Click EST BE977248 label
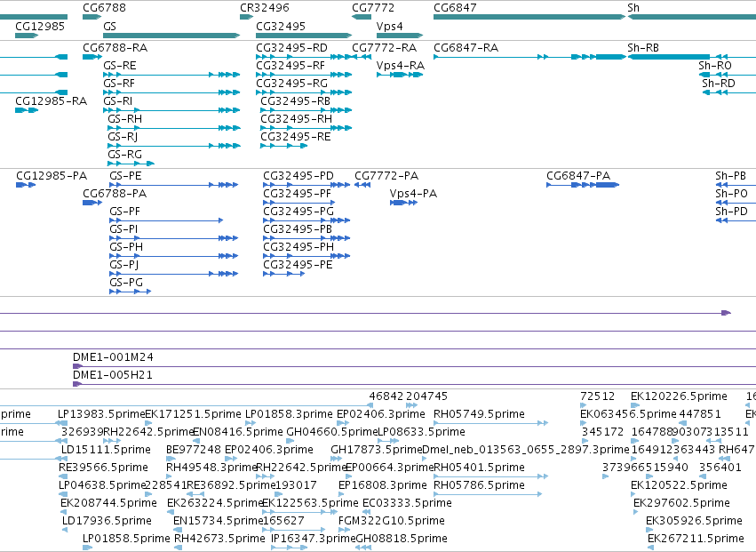The image size is (756, 552). pyautogui.click(x=194, y=450)
